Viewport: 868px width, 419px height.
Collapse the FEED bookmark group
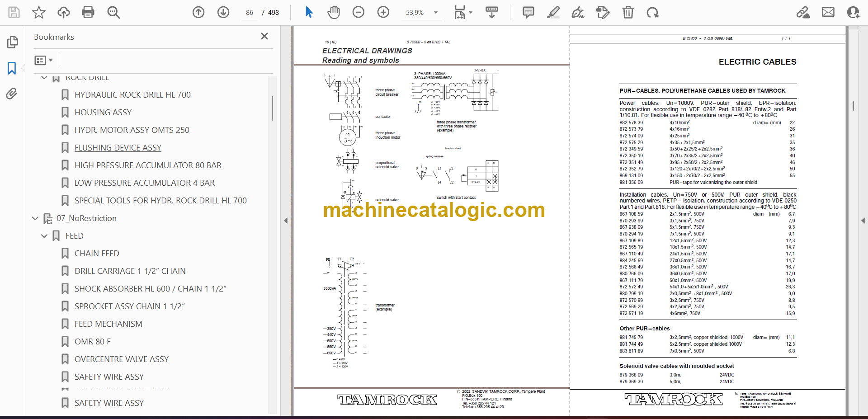click(44, 236)
